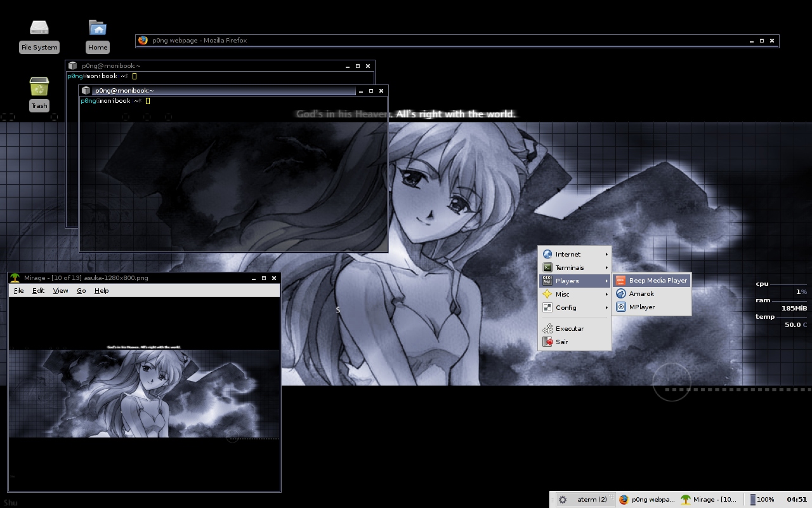Click the Firefox icon in the Firefox title bar
Viewport: 812px width, 508px height.
click(143, 40)
